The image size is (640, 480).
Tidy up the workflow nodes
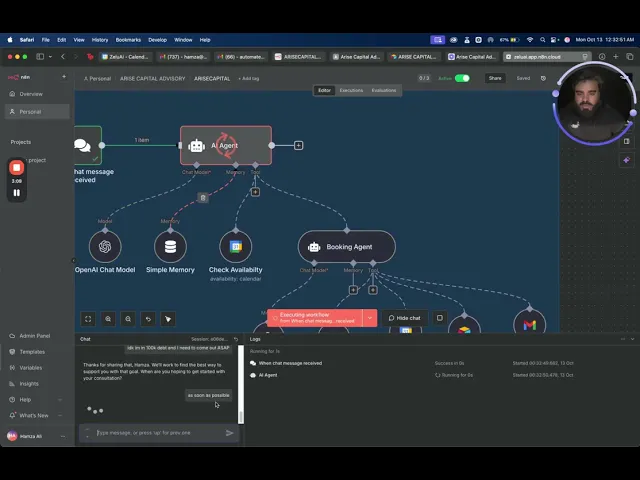coord(168,319)
